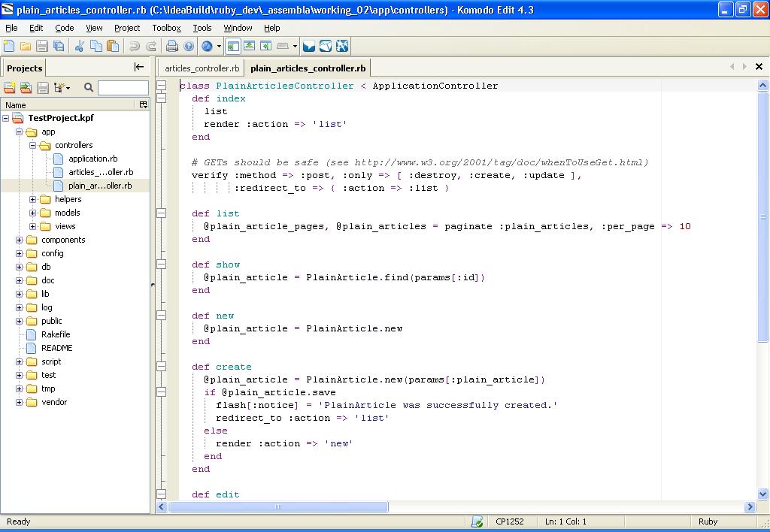
Task: Expand the helpers folder
Action: (x=32, y=199)
